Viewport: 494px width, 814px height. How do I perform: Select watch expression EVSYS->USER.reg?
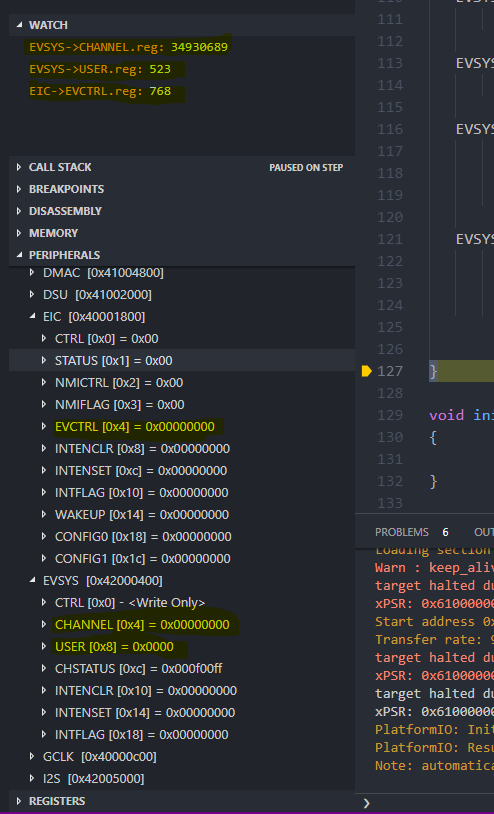(x=100, y=69)
